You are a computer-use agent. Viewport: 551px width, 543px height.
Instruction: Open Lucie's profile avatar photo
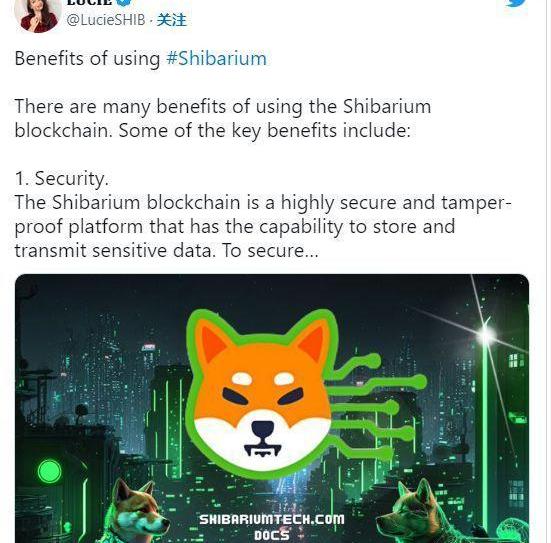point(38,15)
